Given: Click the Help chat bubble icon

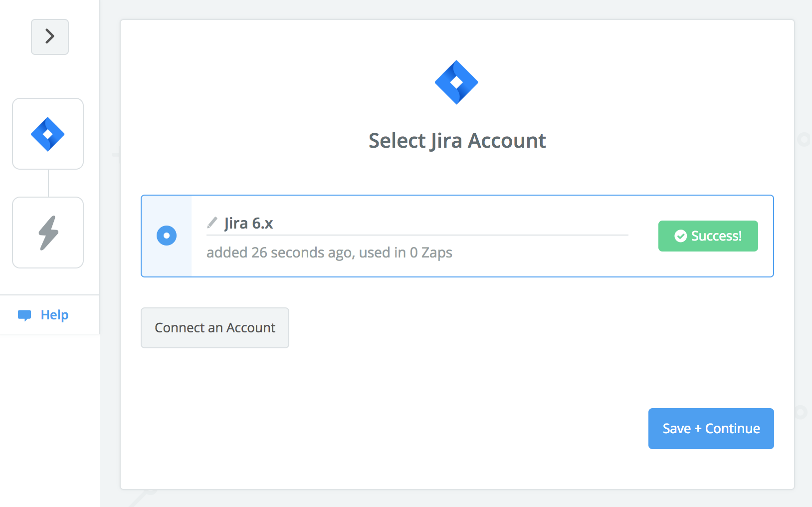Looking at the screenshot, I should [x=24, y=315].
